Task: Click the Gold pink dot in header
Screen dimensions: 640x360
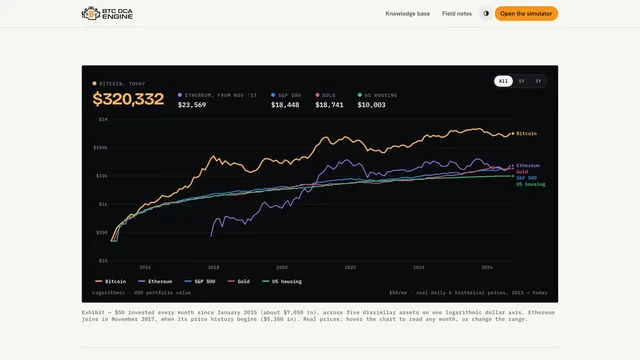Action: (x=317, y=95)
